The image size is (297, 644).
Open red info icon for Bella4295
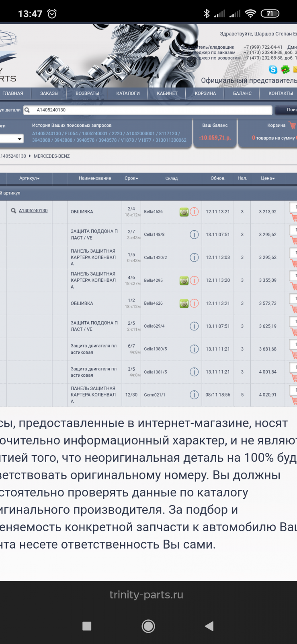click(194, 280)
